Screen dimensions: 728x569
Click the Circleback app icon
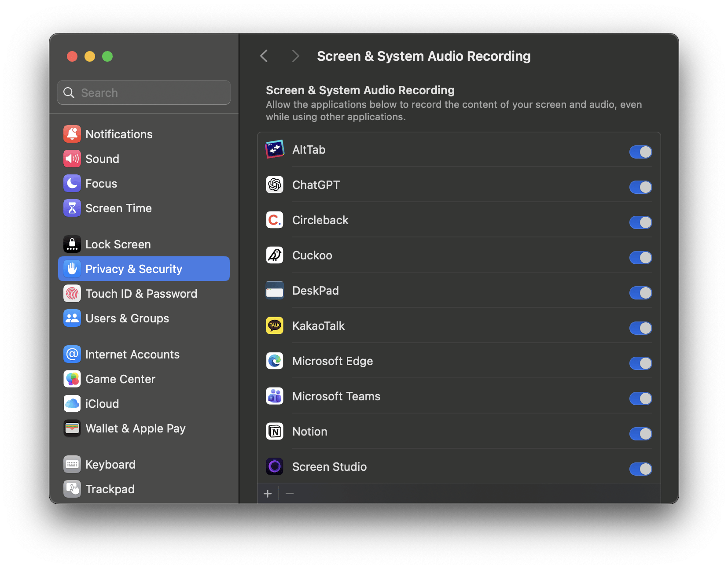click(x=275, y=220)
